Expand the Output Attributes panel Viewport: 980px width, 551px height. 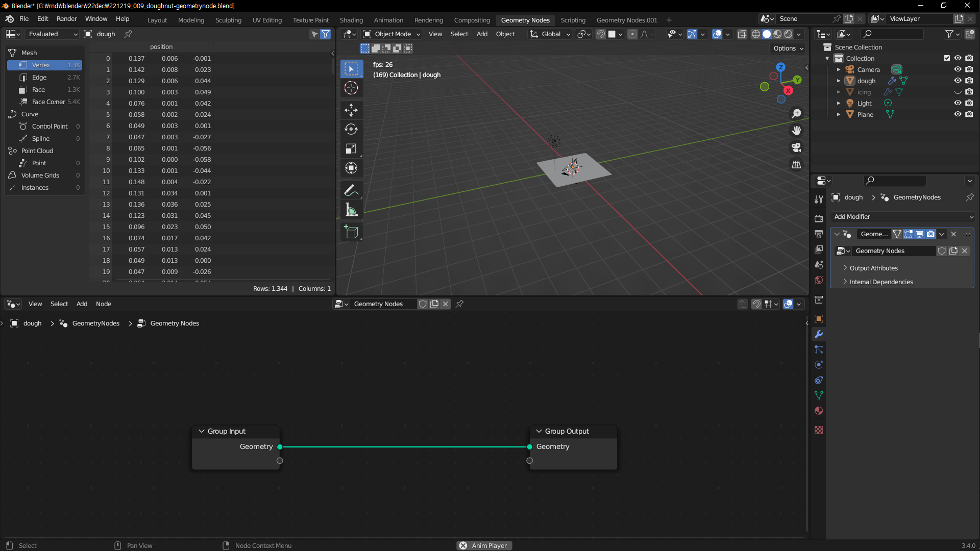(873, 268)
